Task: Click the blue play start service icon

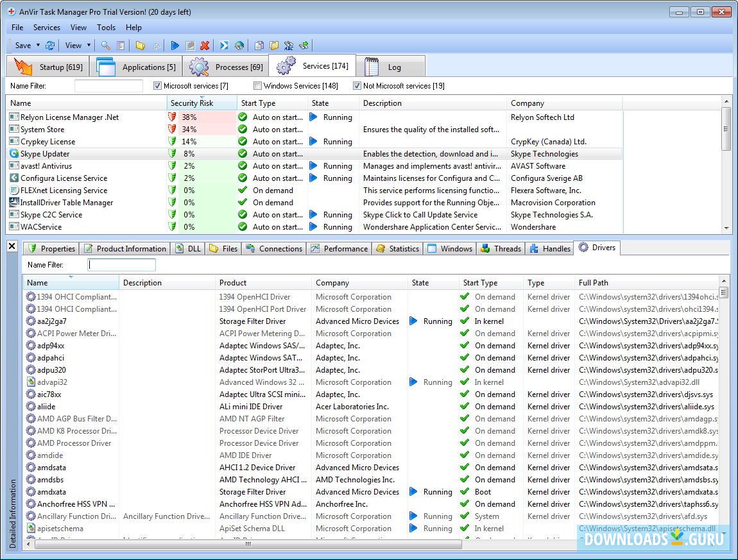Action: point(175,46)
